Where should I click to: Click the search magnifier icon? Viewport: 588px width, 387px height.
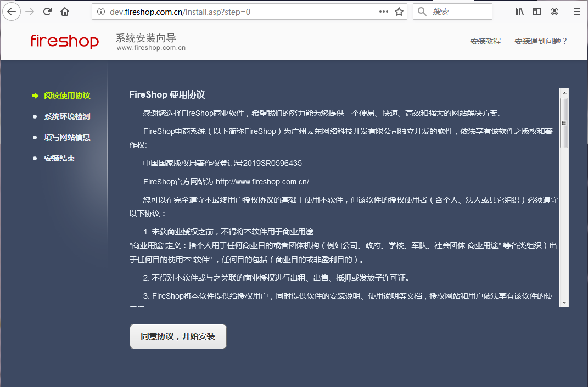coord(422,12)
